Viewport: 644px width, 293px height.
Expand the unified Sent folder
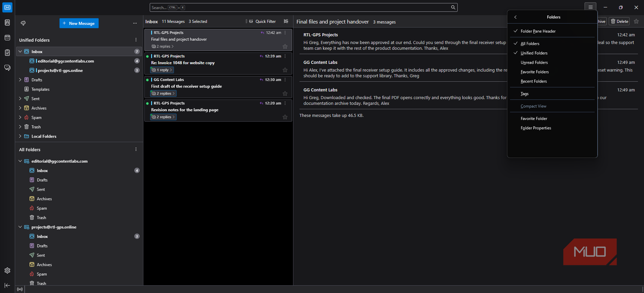[20, 99]
